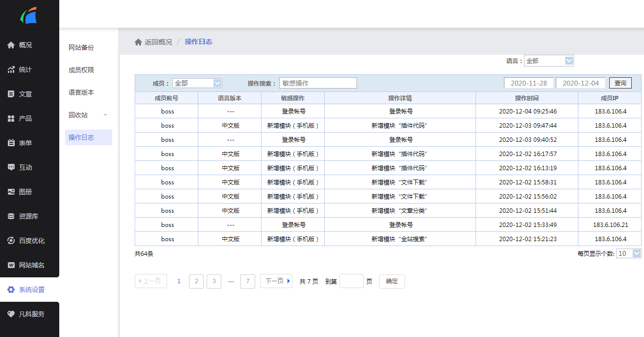Click the disabled 上一页 button
The image size is (644, 337).
pyautogui.click(x=151, y=281)
